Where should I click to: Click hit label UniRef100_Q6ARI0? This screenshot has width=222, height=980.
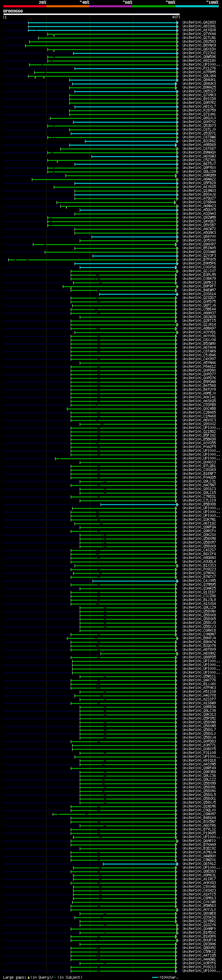click(199, 840)
